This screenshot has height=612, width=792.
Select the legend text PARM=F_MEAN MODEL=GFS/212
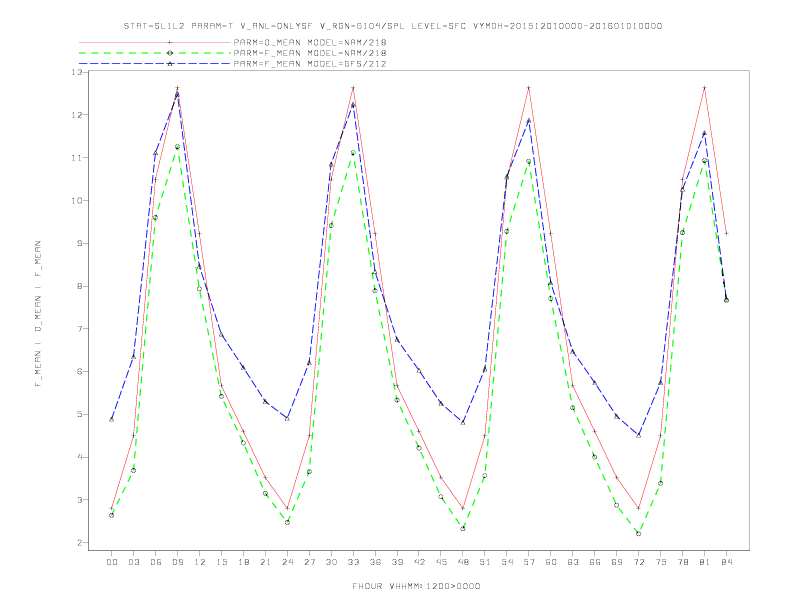coord(310,64)
